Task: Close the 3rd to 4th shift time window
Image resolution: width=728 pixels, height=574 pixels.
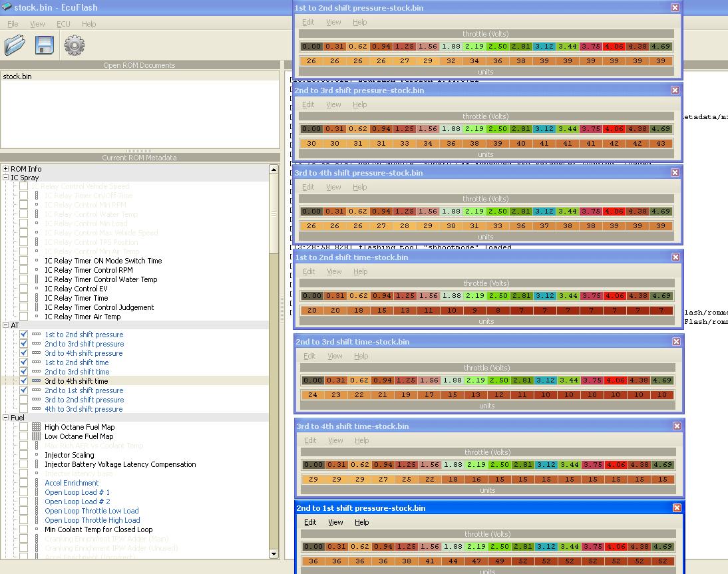Action: (x=676, y=426)
